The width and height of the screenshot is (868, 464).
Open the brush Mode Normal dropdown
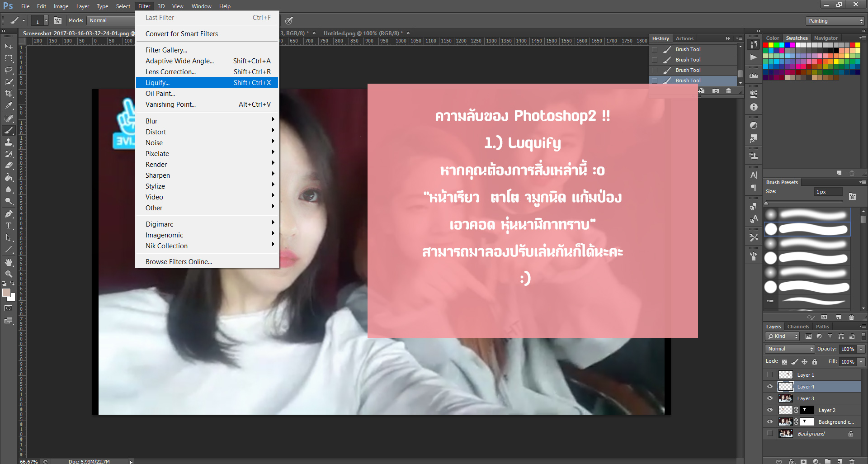tap(111, 20)
